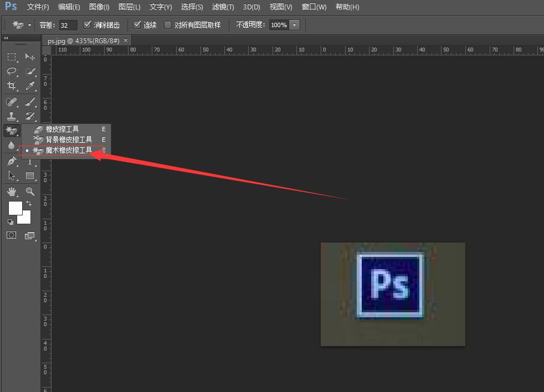Open the 编辑(E) menu
The width and height of the screenshot is (544, 392).
pyautogui.click(x=69, y=7)
